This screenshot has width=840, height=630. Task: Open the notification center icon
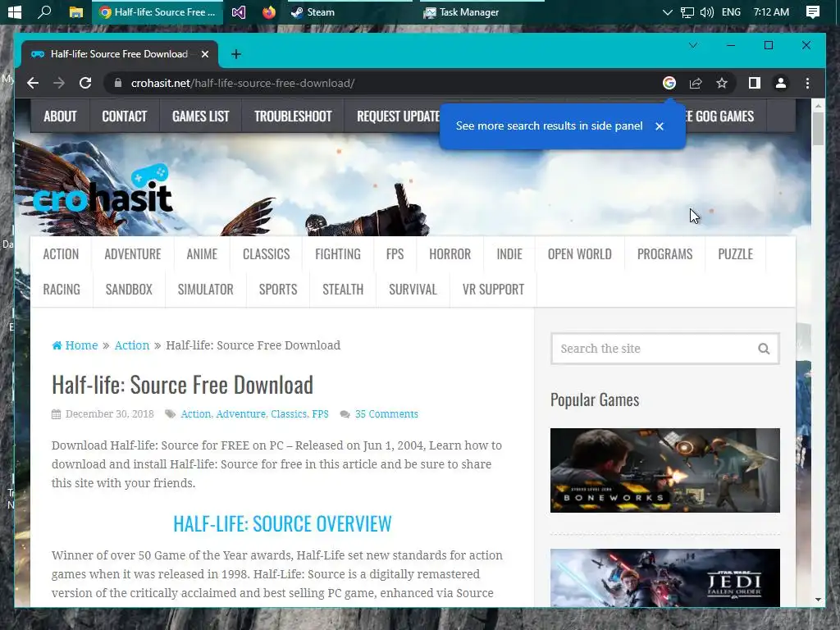pyautogui.click(x=813, y=11)
